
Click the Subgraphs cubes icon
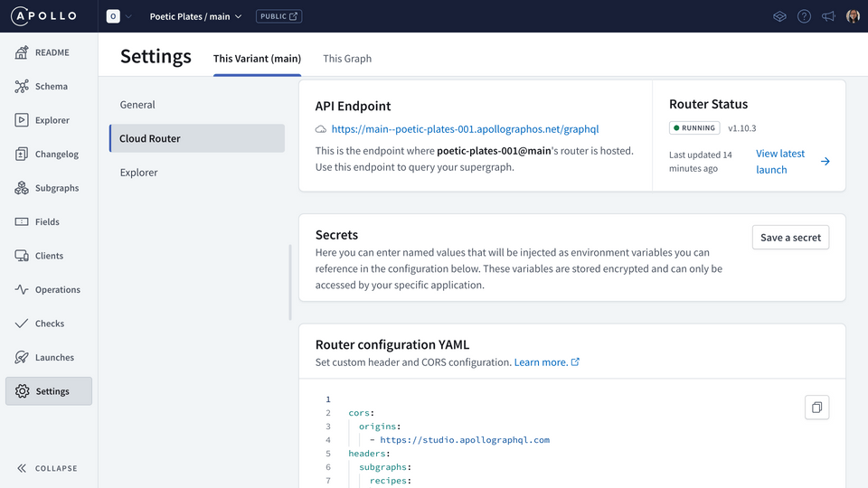tap(22, 188)
